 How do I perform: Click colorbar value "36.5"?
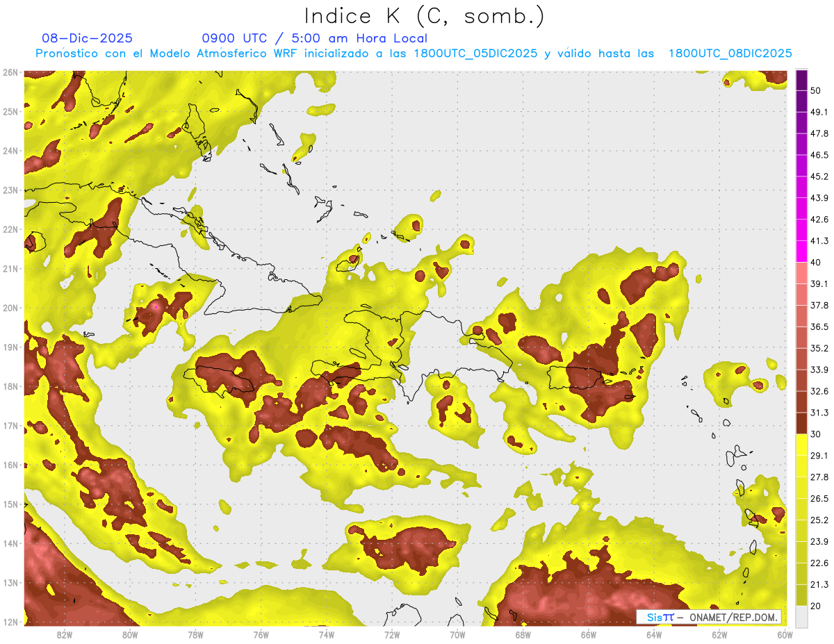coord(819,327)
